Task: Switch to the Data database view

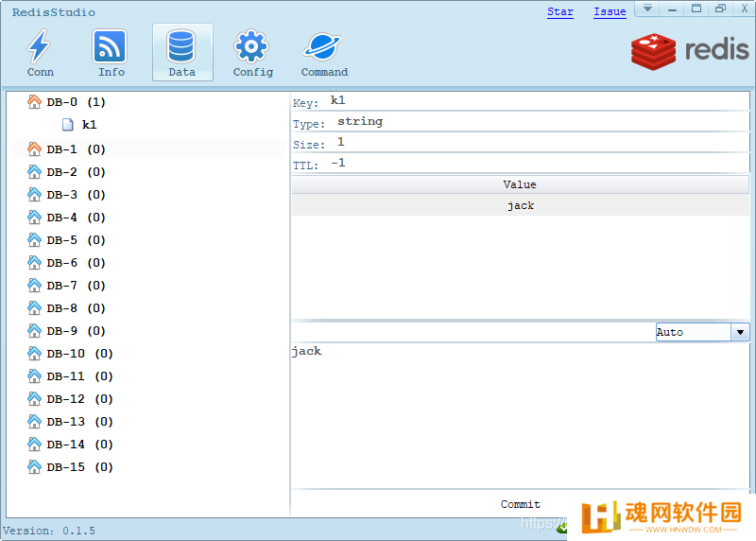Action: coord(182,53)
